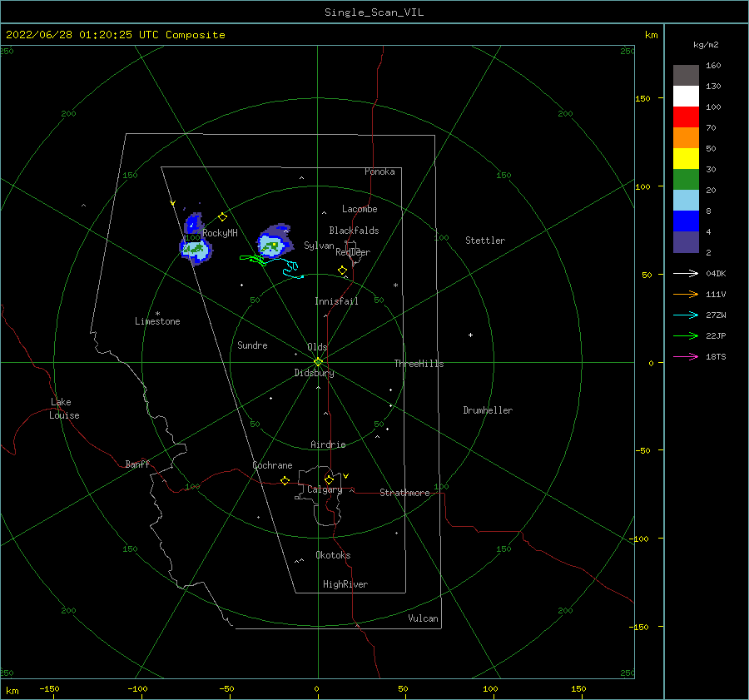
Task: Click the yellow diamond marker below RedDeer
Action: (343, 270)
